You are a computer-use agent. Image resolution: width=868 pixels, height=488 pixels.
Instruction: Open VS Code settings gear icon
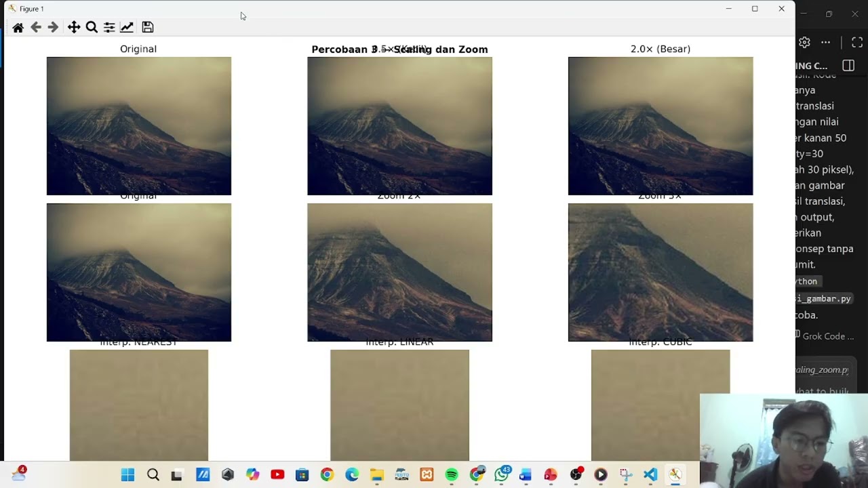pyautogui.click(x=804, y=42)
